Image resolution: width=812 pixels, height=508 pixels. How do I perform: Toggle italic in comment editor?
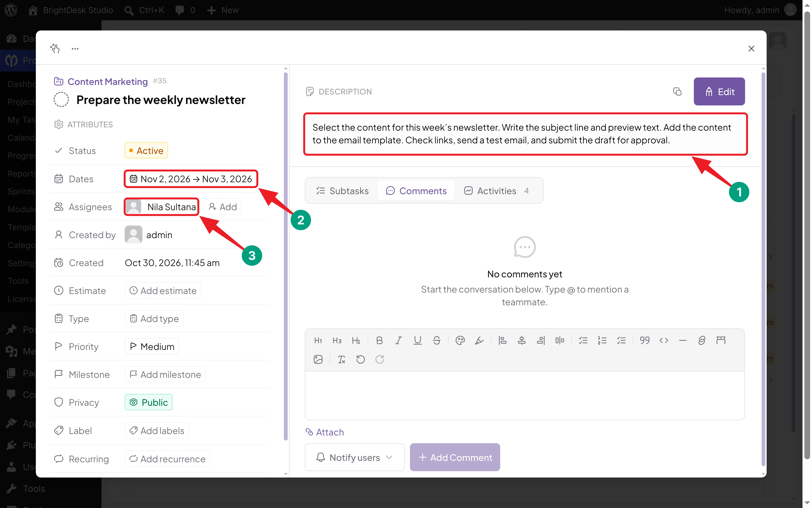pos(398,340)
